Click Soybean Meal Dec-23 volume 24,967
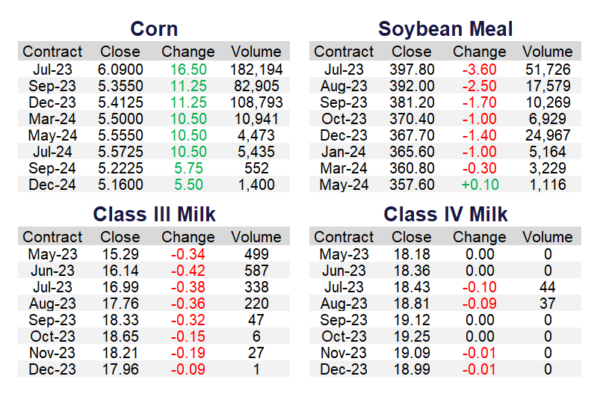This screenshot has width=600, height=394. coord(548,135)
